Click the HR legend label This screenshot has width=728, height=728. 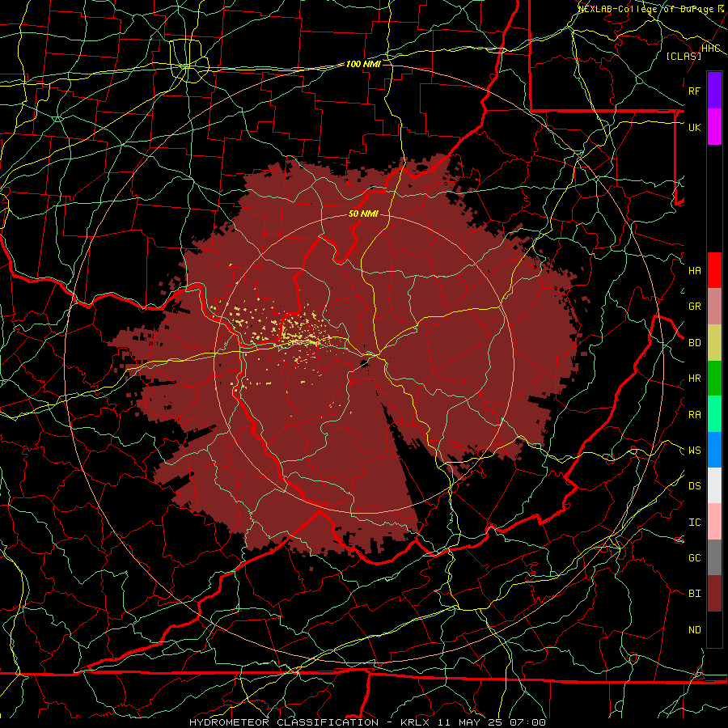(x=694, y=379)
